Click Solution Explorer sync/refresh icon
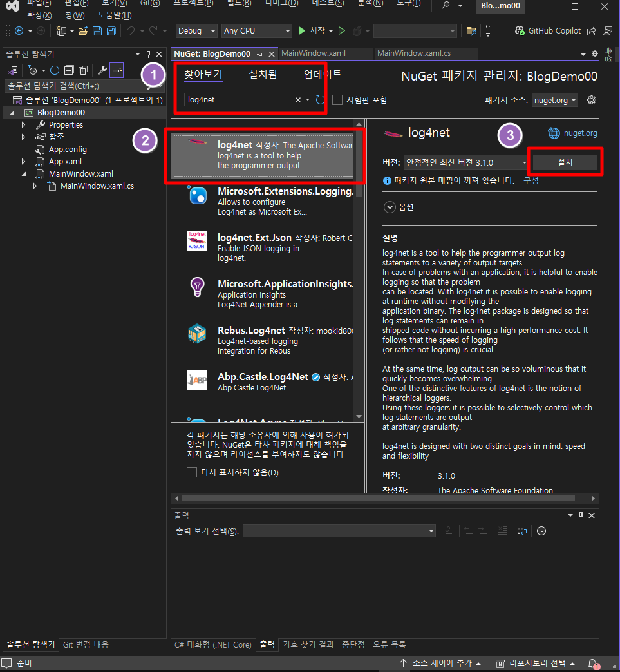The height and width of the screenshot is (672, 620). pos(54,70)
